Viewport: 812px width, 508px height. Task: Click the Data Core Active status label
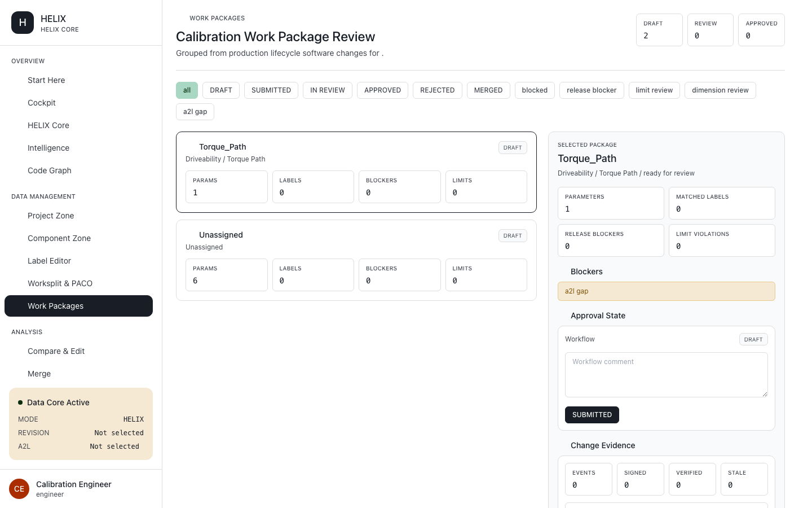point(58,402)
